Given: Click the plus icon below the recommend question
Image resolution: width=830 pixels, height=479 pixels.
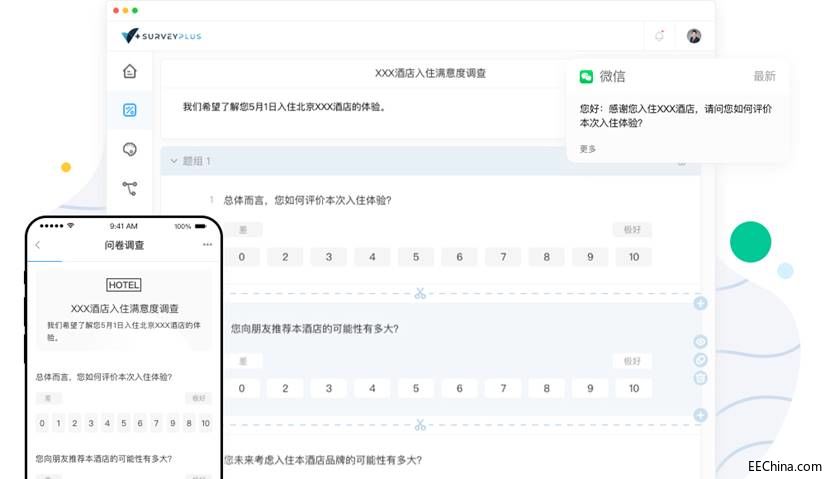Looking at the screenshot, I should (700, 415).
